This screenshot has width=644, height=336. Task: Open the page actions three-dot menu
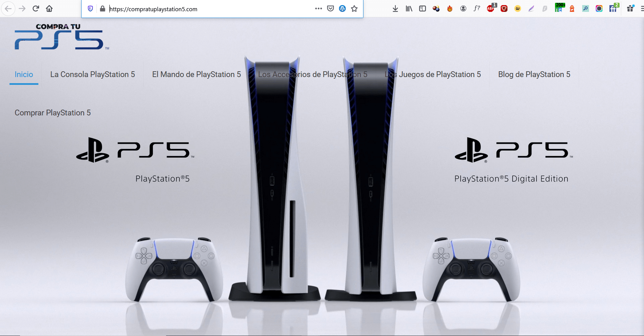click(318, 8)
